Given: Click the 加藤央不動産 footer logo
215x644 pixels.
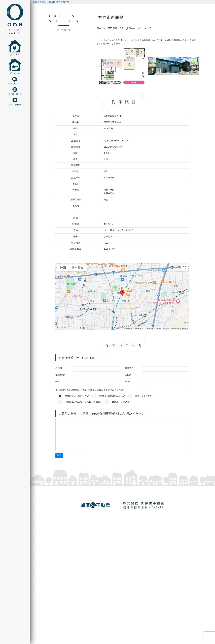Looking at the screenshot, I should pos(95,505).
